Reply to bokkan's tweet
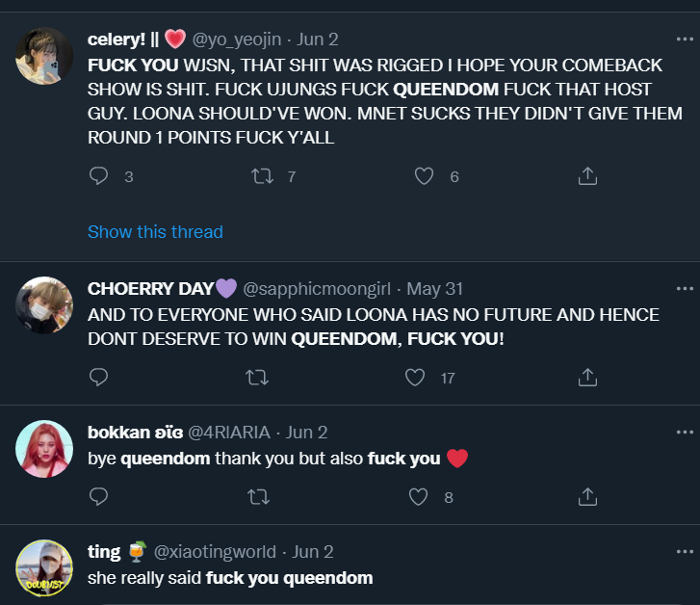 click(x=98, y=497)
